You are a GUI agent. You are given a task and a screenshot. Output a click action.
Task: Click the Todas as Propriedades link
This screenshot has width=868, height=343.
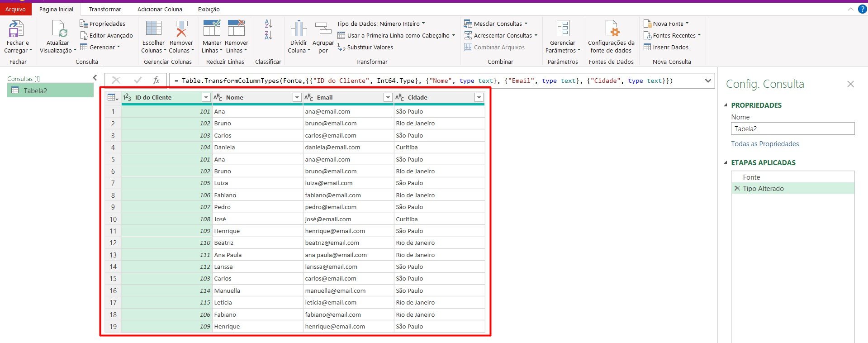coord(765,144)
